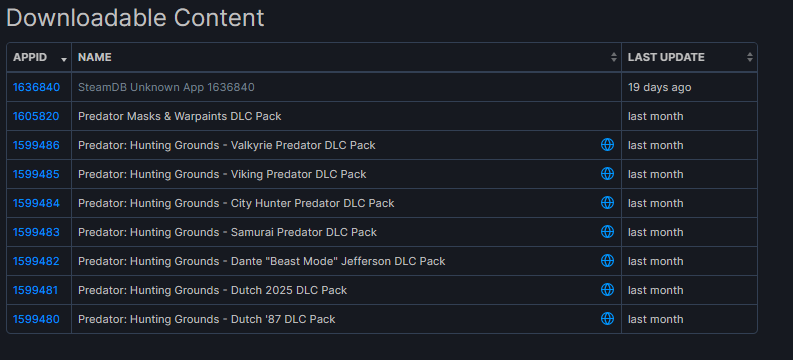793x360 pixels.
Task: Click globe icon for Dutch 2025 DLC Pack
Action: point(607,290)
